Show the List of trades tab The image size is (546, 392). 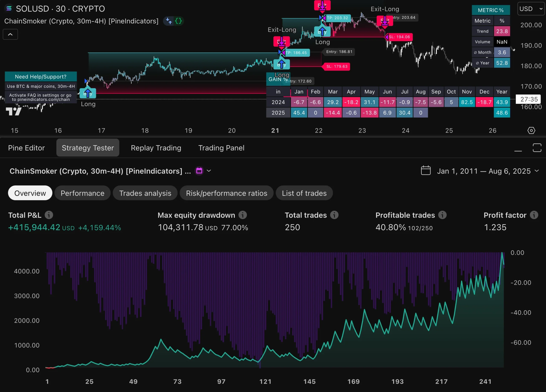coord(304,193)
